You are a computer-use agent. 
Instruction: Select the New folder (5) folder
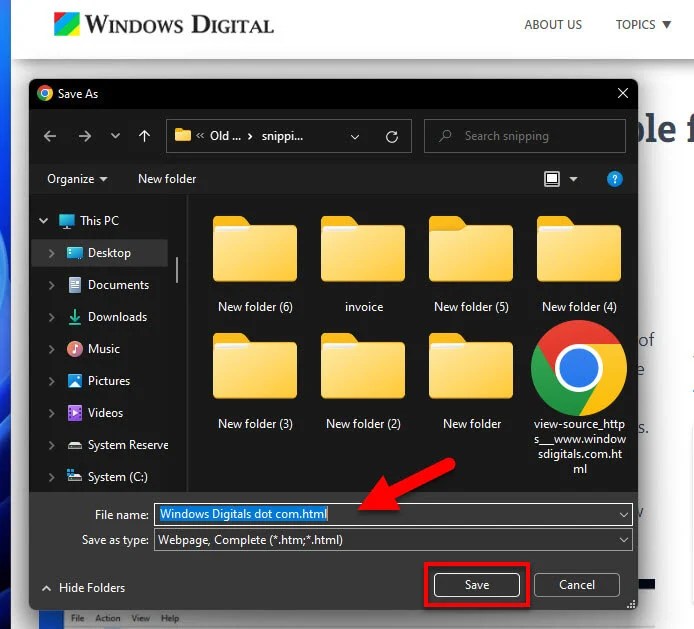471,265
